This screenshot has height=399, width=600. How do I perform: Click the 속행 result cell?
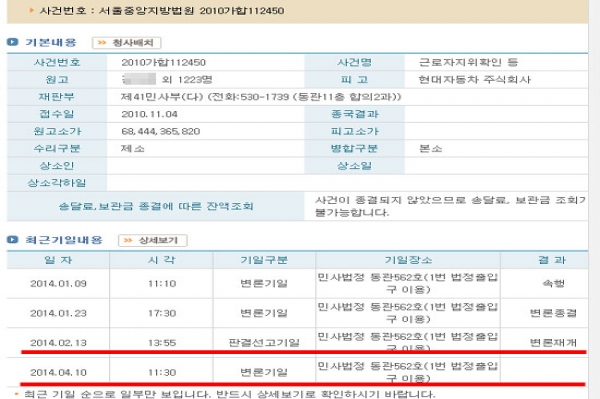click(553, 283)
